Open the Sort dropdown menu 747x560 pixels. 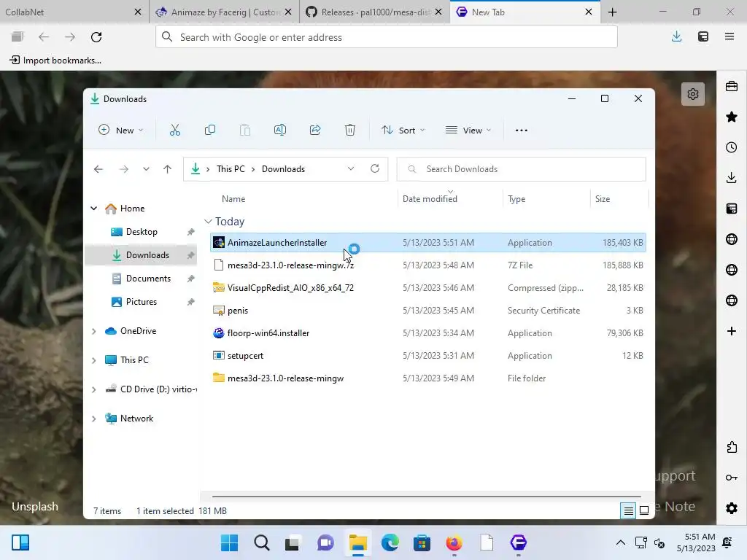point(403,130)
